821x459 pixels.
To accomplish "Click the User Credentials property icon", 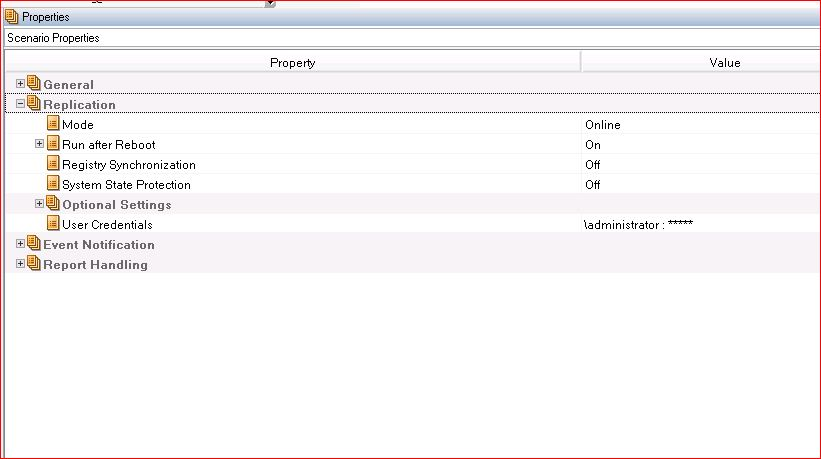I will click(x=53, y=223).
